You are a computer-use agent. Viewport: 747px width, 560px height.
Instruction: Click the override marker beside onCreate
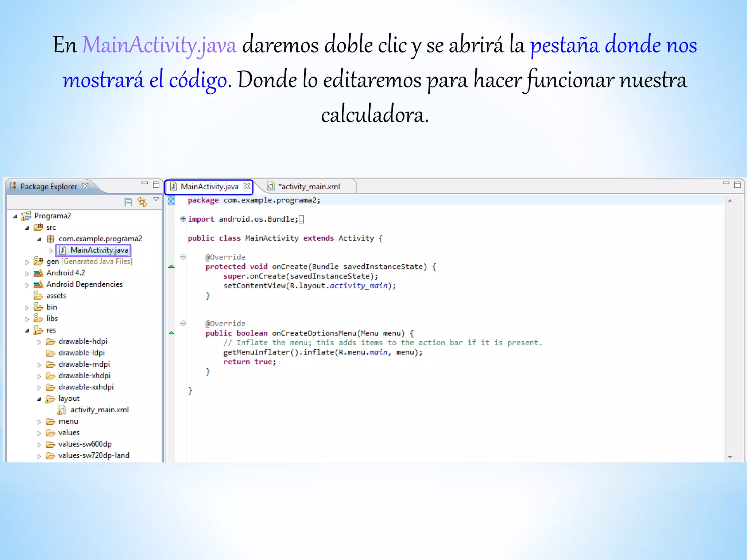[171, 267]
